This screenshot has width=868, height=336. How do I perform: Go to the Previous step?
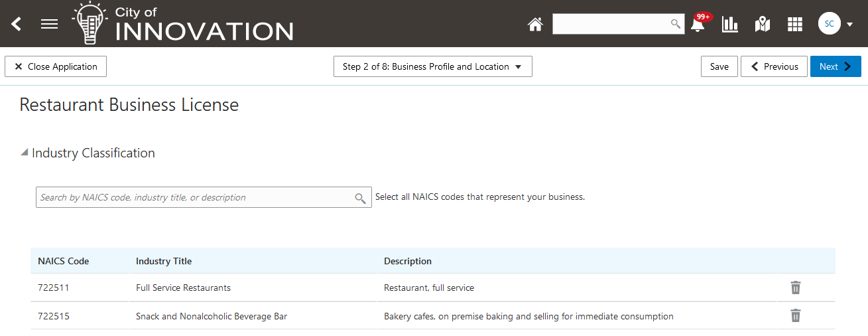tap(774, 66)
